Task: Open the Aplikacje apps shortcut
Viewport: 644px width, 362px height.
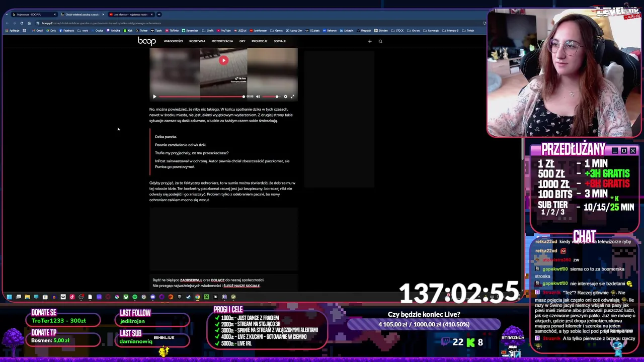Action: 12,31
